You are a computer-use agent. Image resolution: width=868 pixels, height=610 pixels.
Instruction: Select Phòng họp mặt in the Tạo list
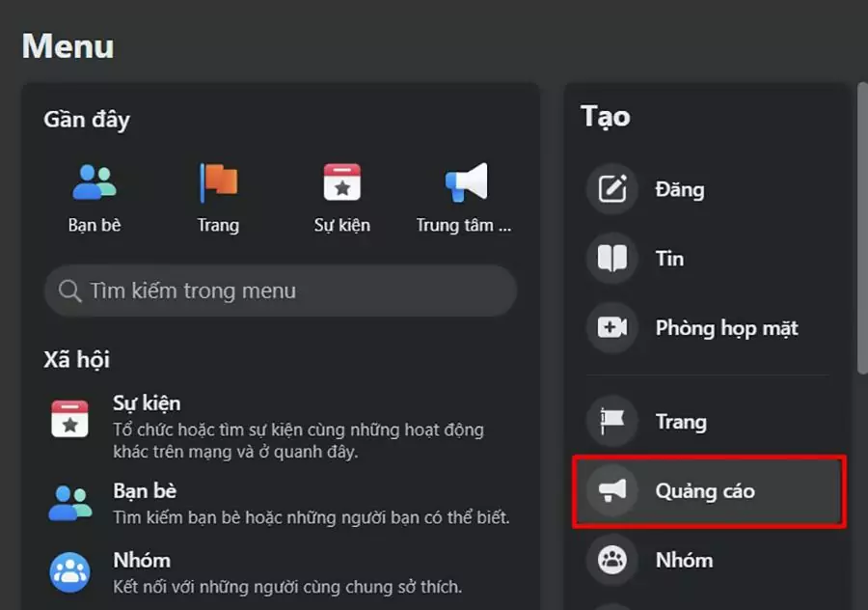(709, 327)
